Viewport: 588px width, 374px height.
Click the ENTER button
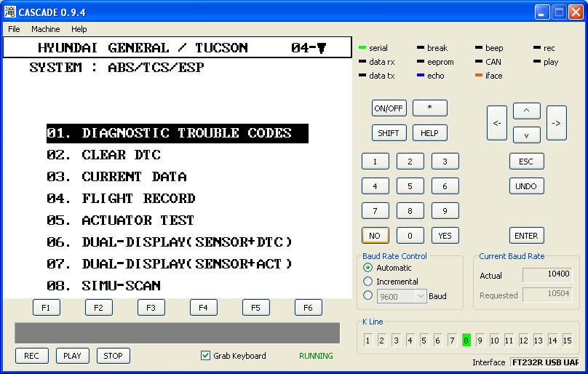(526, 236)
